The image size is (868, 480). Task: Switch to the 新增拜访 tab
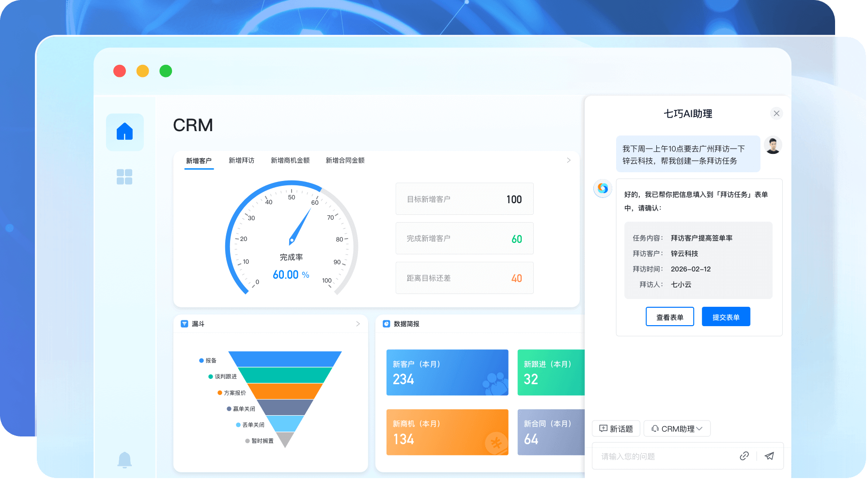click(241, 161)
